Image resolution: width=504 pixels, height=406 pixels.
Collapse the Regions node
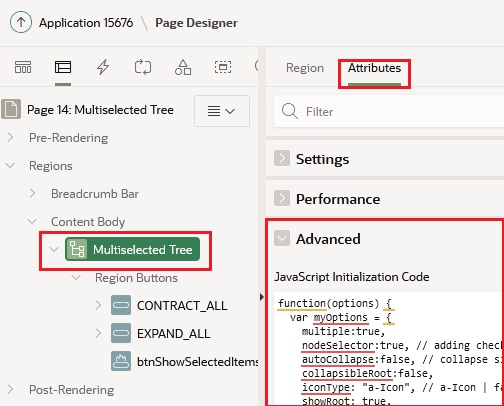(11, 165)
